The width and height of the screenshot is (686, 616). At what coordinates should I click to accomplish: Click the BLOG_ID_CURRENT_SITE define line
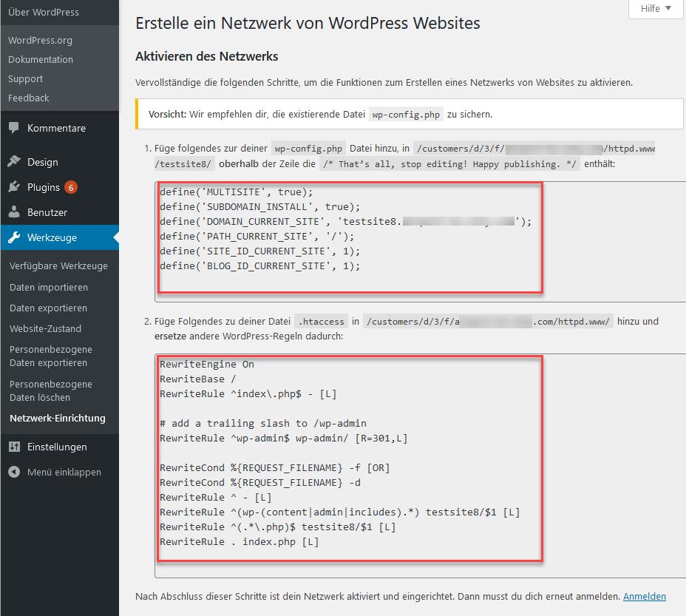tap(260, 265)
